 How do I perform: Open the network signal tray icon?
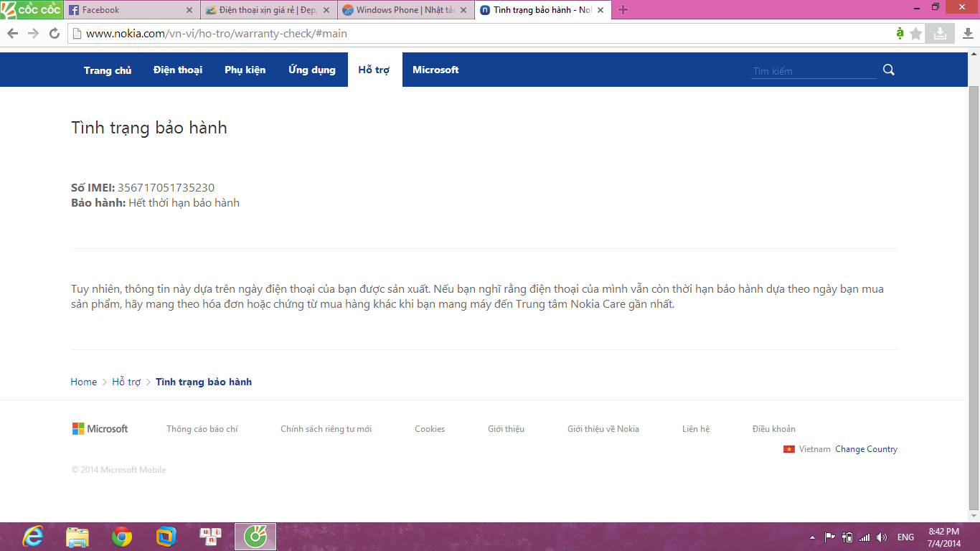[864, 537]
